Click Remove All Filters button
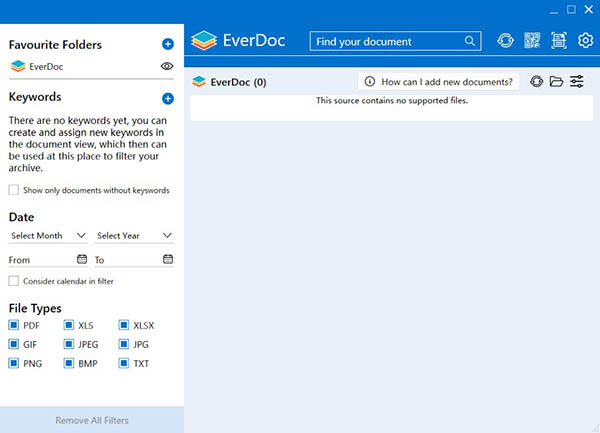 point(92,420)
